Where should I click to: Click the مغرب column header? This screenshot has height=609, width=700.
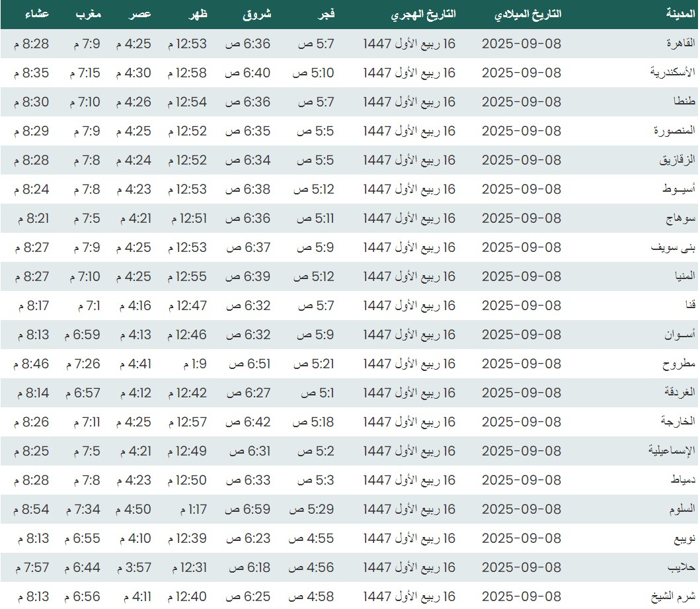(89, 14)
